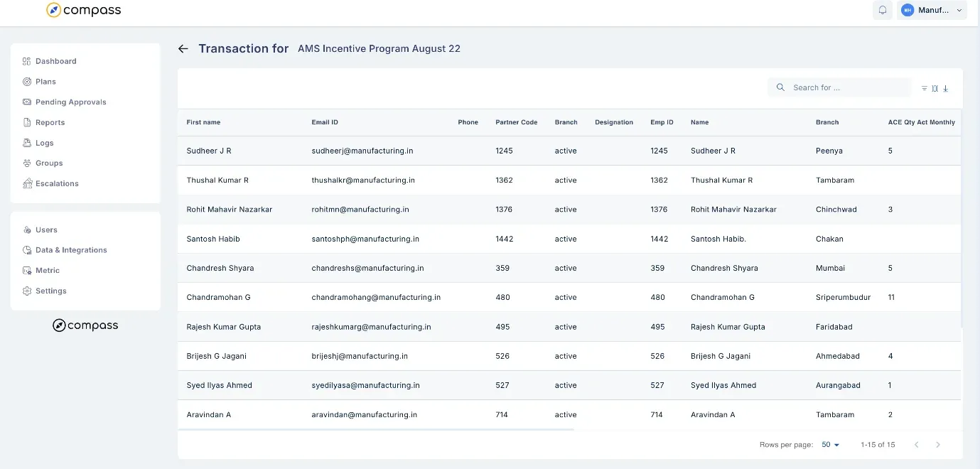Click the MH user avatar
This screenshot has width=980, height=469.
pos(908,10)
